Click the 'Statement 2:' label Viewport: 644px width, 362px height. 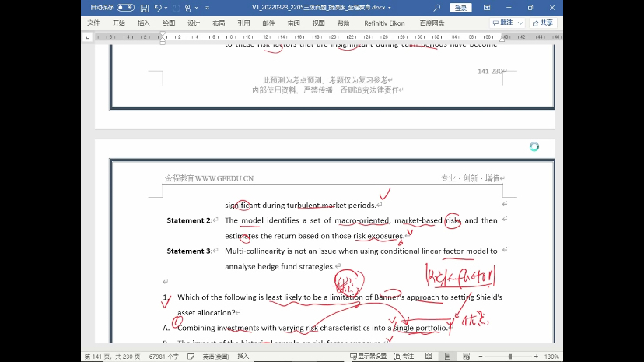[190, 220]
